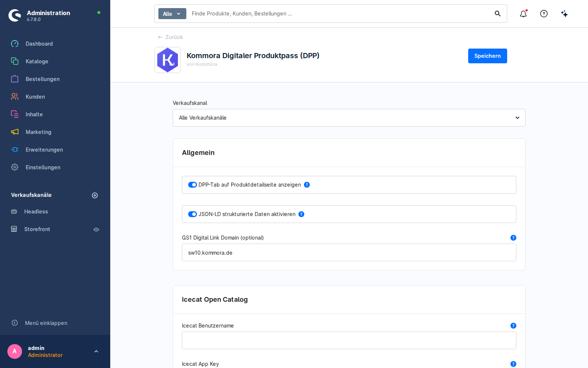Image resolution: width=588 pixels, height=368 pixels.
Task: Open the Verkaufskanal dropdown
Action: pos(349,118)
